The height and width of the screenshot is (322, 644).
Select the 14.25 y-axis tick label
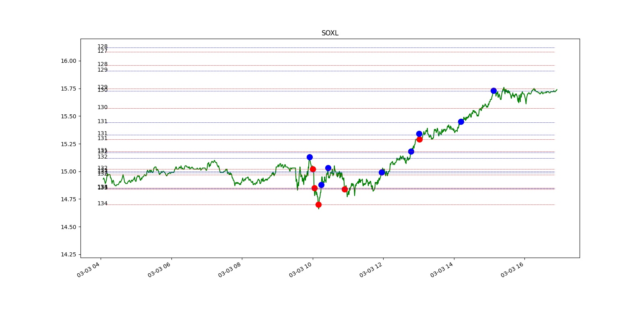pos(68,254)
